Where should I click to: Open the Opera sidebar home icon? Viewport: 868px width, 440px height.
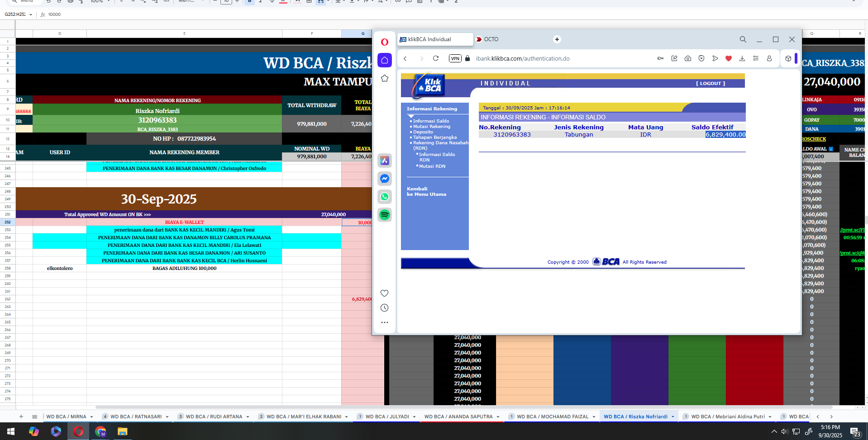coord(385,60)
